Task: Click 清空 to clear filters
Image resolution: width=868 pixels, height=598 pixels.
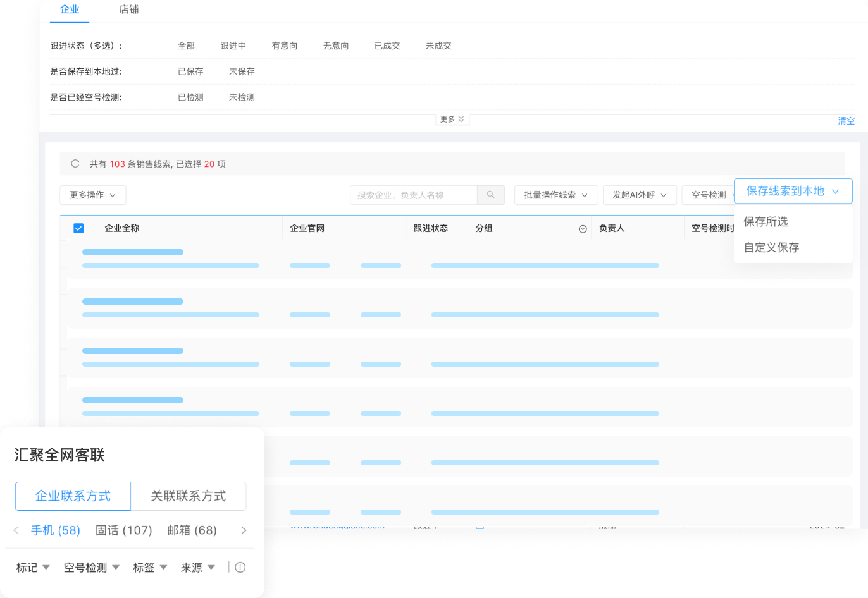Action: coord(846,121)
